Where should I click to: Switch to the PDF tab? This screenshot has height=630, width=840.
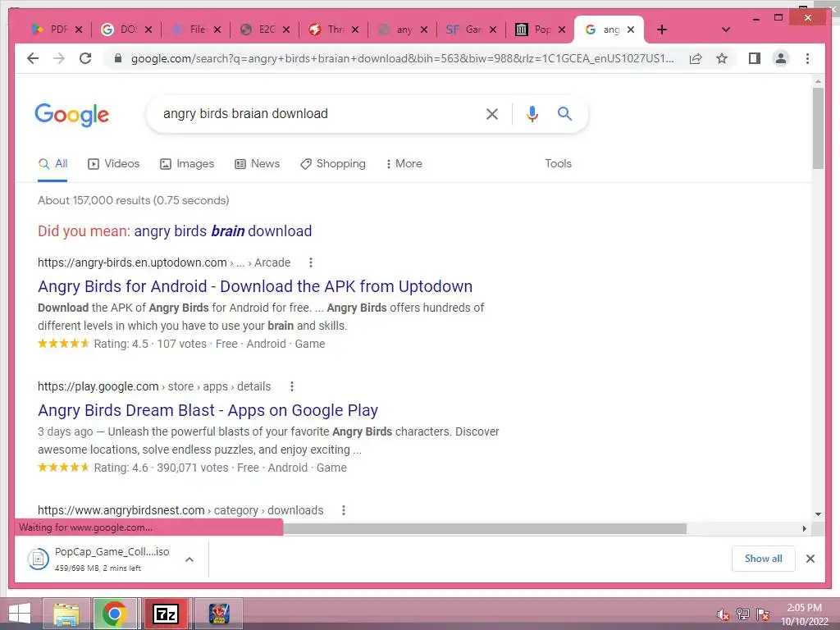click(x=52, y=30)
